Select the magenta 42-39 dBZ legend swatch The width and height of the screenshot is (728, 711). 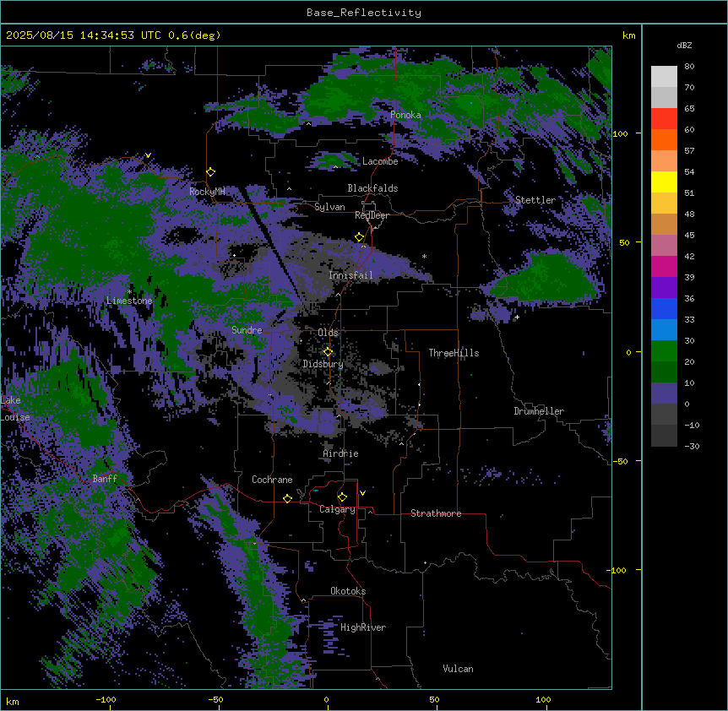[664, 266]
